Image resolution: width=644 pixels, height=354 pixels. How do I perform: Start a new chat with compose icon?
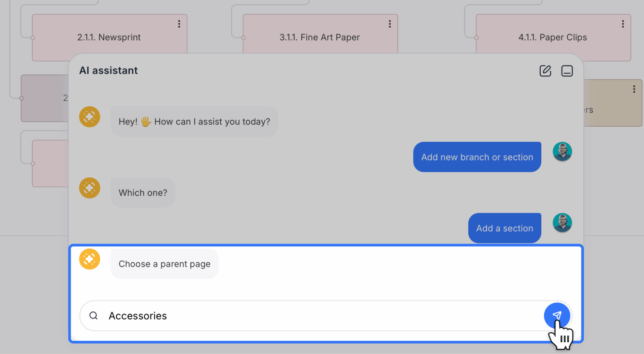(x=545, y=71)
